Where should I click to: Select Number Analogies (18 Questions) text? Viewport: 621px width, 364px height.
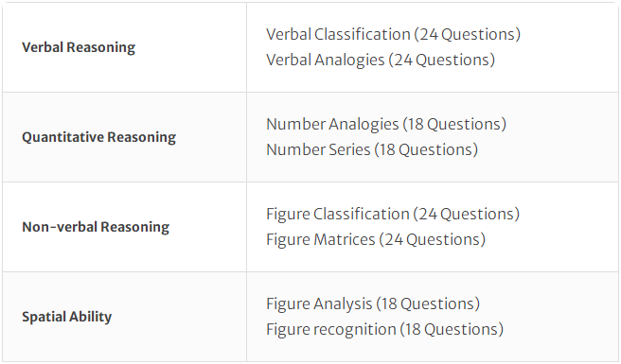pos(386,124)
